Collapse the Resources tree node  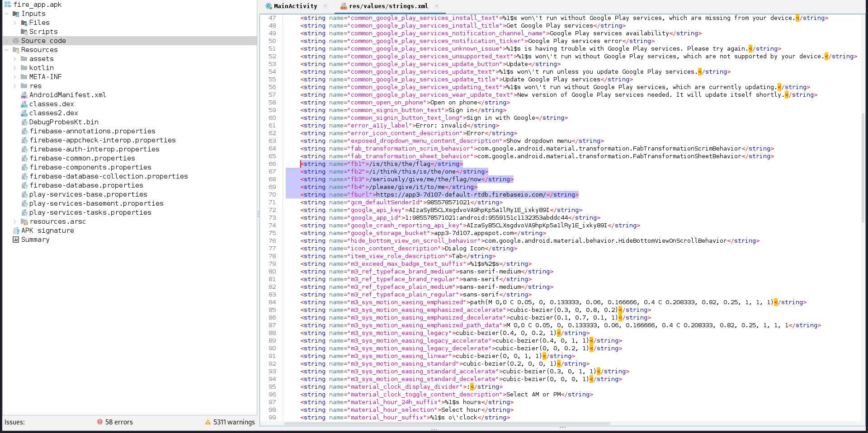(x=7, y=50)
